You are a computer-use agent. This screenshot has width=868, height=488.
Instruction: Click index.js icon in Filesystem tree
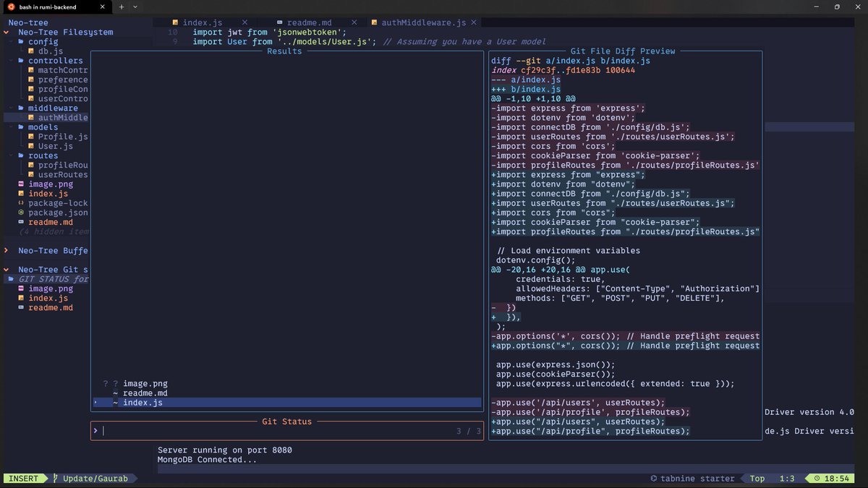21,194
